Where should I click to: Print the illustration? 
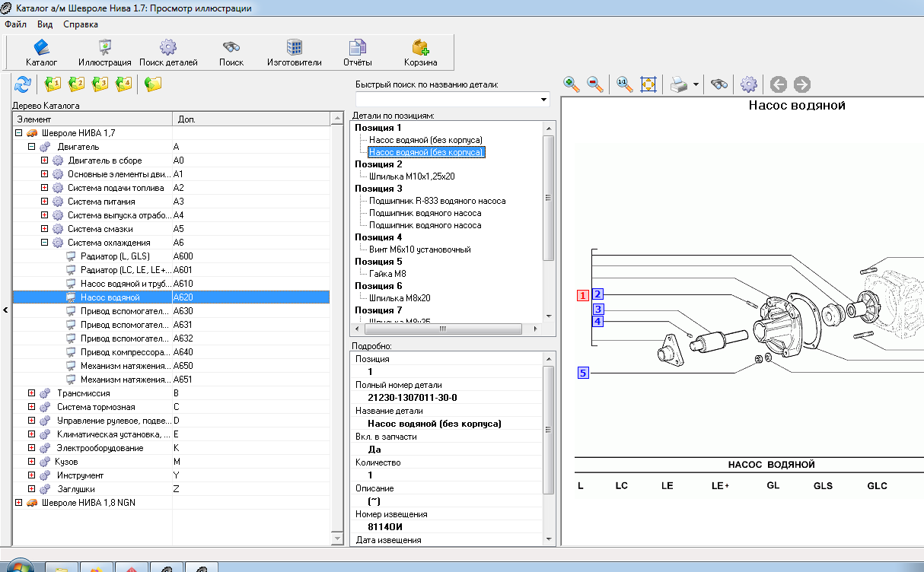tap(679, 84)
